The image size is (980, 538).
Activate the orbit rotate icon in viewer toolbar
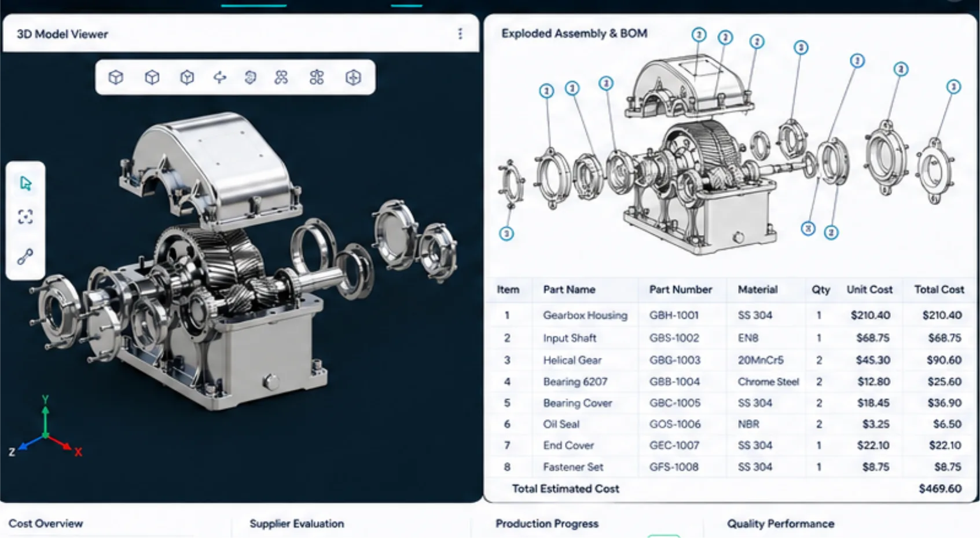(x=219, y=77)
